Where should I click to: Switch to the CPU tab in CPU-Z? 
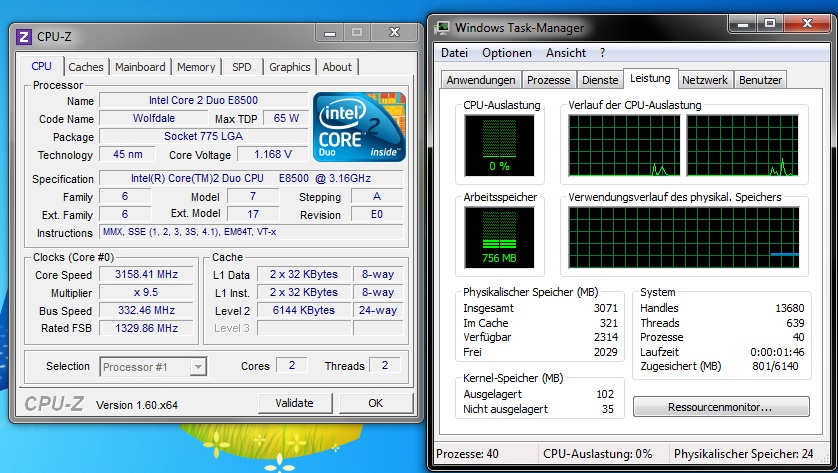(x=41, y=66)
